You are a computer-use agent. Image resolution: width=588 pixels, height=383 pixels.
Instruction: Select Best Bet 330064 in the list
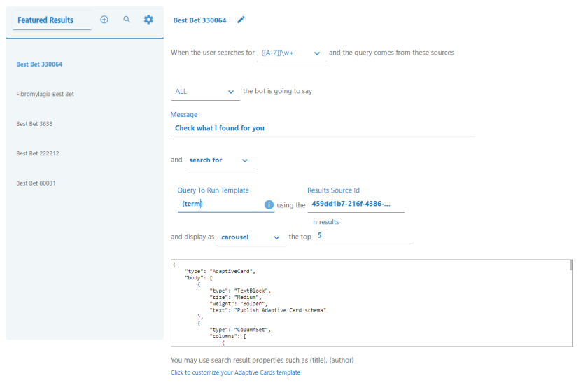[x=39, y=64]
